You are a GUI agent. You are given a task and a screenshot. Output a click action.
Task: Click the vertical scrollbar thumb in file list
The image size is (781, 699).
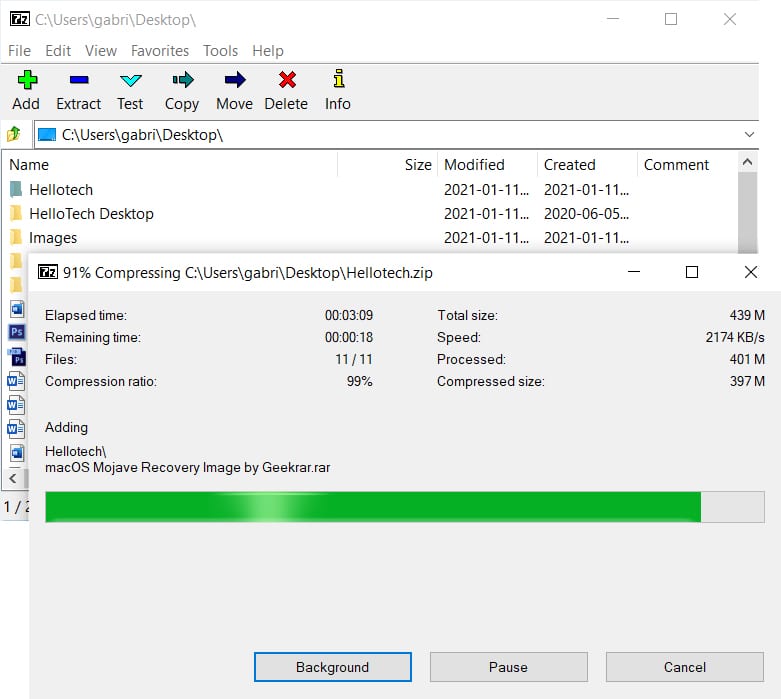[747, 212]
